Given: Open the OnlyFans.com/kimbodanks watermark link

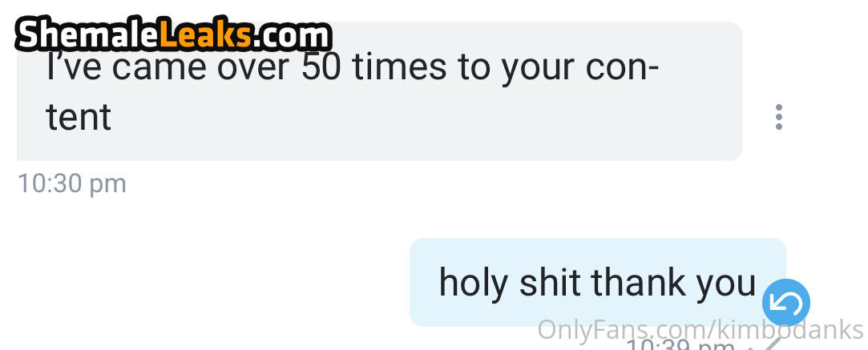Looking at the screenshot, I should pos(700,330).
